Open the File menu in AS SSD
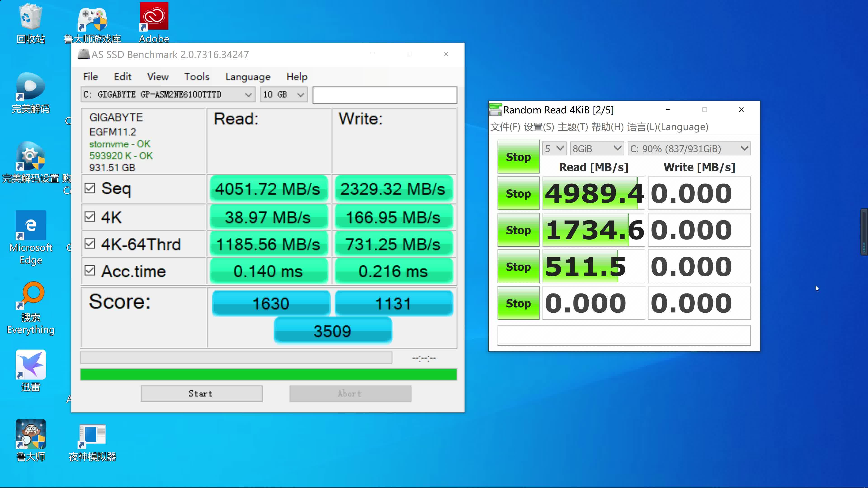The height and width of the screenshot is (488, 868). click(91, 76)
